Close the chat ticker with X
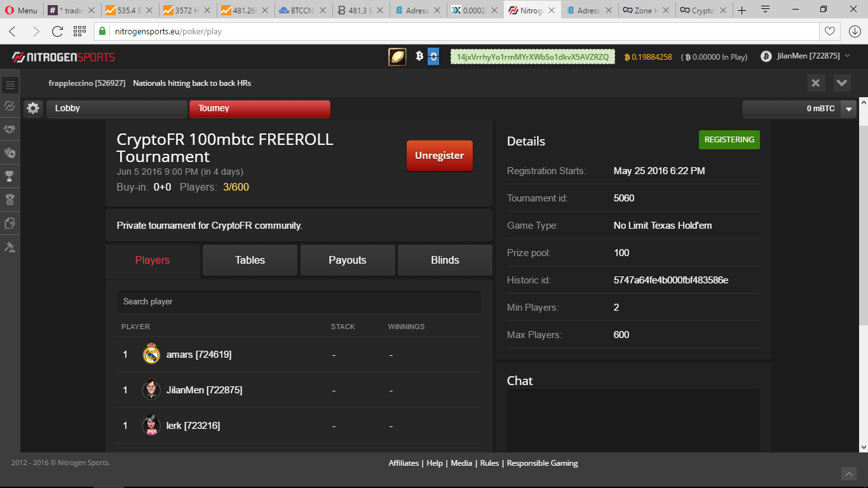 click(816, 83)
